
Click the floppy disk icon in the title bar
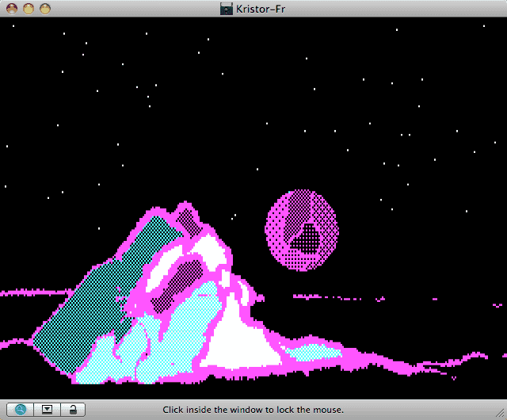point(227,9)
